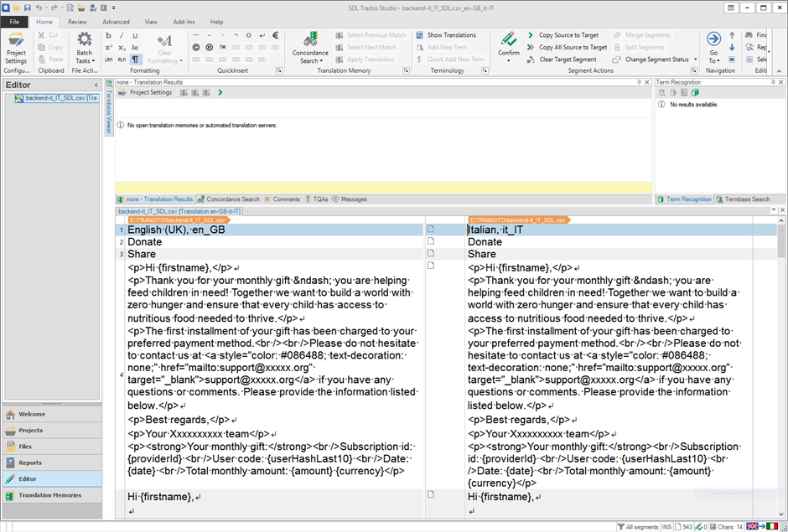Click the Copy Source to Target arrow icon
788x532 pixels.
click(x=531, y=35)
